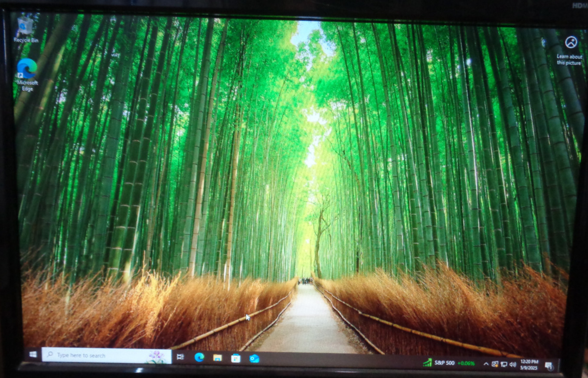Open File Explorer from the taskbar

pyautogui.click(x=218, y=358)
